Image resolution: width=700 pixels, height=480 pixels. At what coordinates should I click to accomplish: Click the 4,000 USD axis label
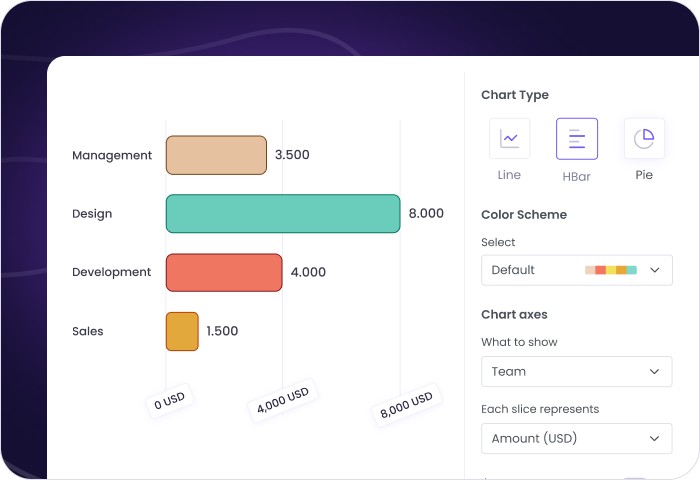click(283, 400)
